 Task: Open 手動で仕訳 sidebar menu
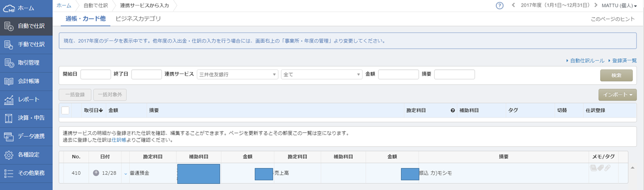pyautogui.click(x=26, y=44)
